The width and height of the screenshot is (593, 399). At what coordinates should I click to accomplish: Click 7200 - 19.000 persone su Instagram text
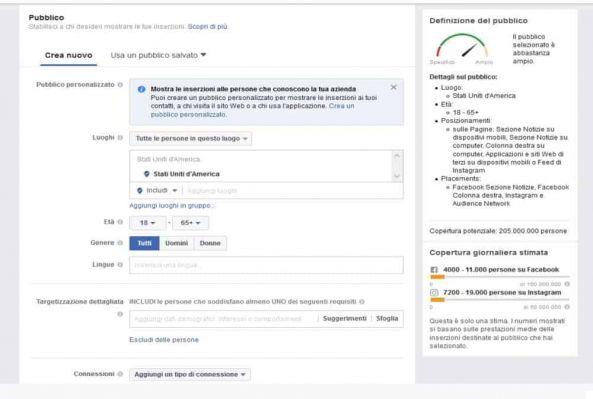pyautogui.click(x=502, y=293)
